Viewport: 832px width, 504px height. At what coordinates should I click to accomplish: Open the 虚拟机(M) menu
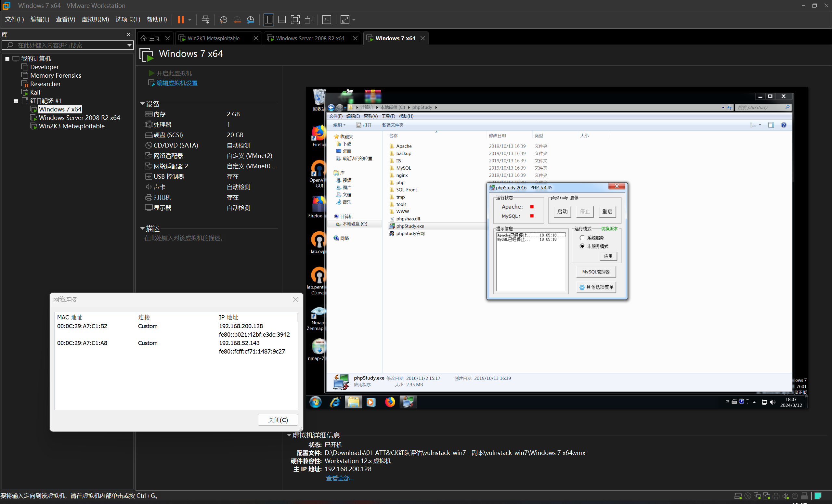95,19
